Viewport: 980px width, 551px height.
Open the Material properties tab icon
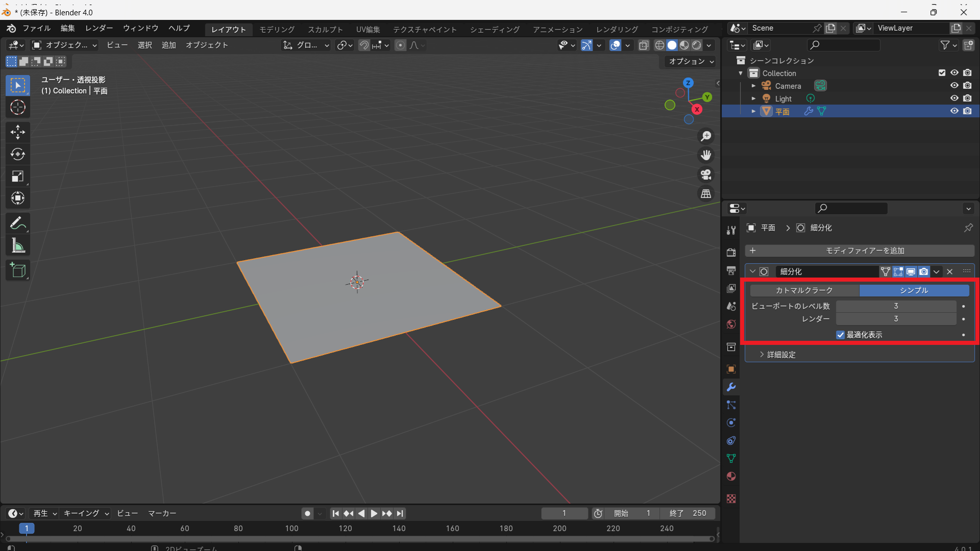[x=731, y=476]
